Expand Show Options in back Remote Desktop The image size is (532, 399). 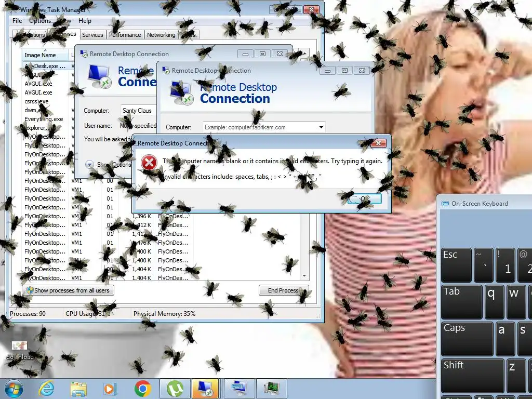pos(108,165)
